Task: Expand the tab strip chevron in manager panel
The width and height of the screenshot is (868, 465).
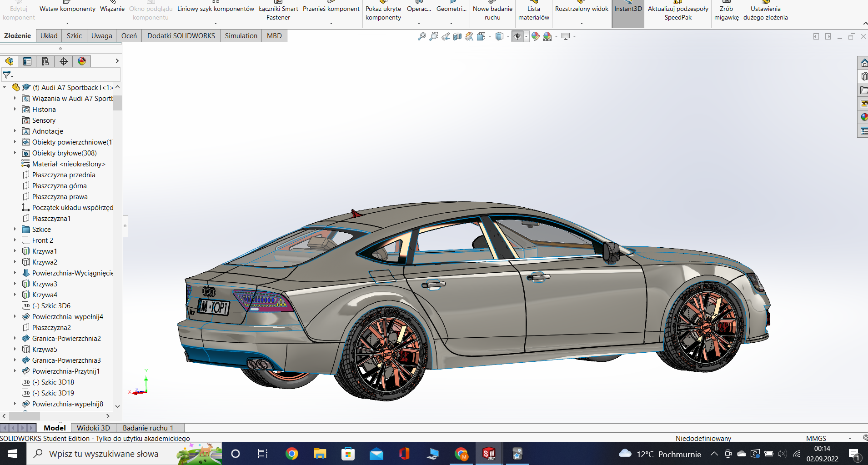Action: (x=117, y=61)
